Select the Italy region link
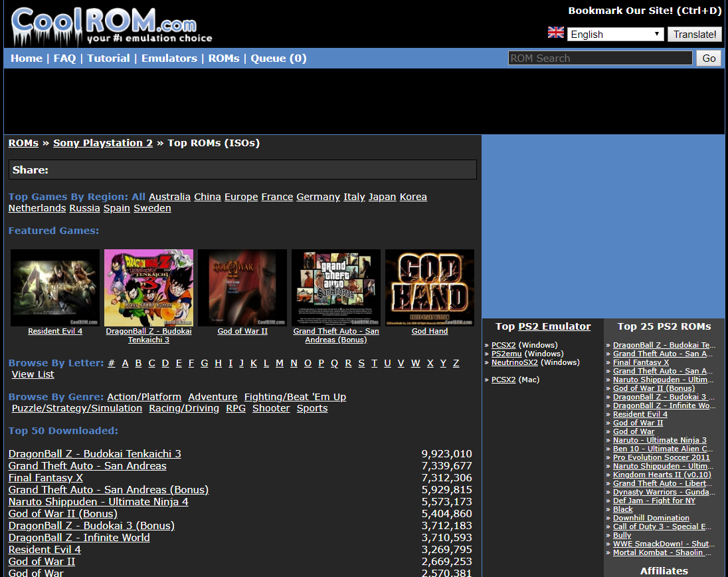Screen dimensions: 728x577 [354, 197]
